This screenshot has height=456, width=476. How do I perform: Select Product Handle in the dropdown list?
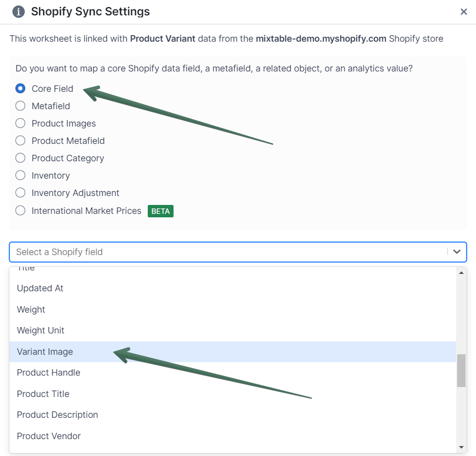pyautogui.click(x=48, y=373)
